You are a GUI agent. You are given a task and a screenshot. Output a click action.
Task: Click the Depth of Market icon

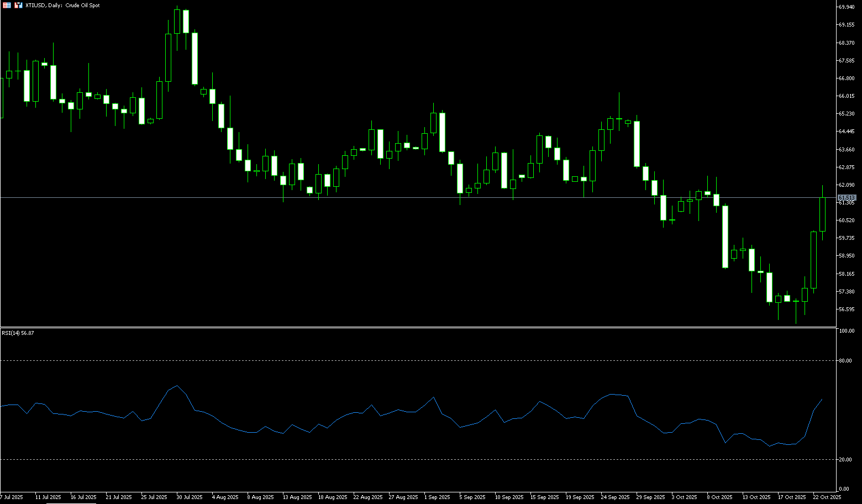[18, 5]
